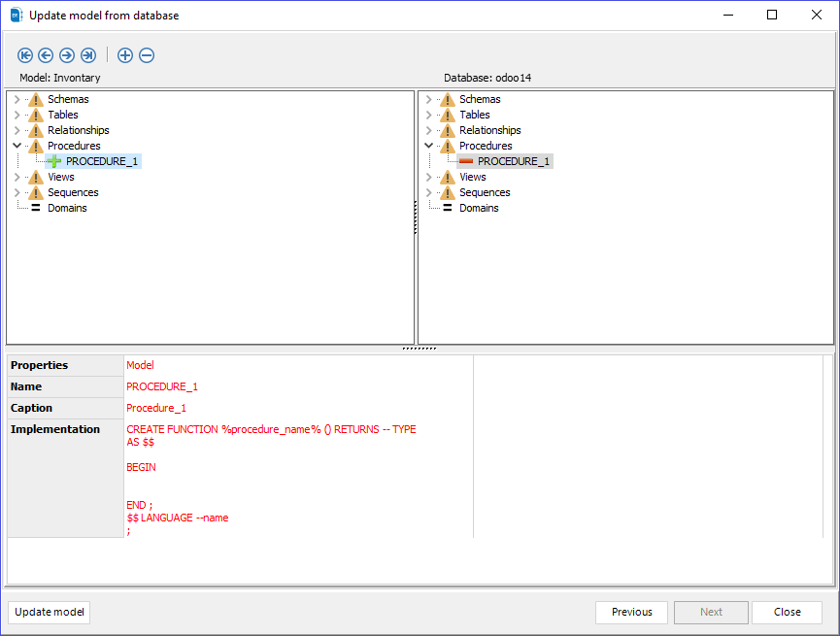
Task: Click the circular plus icon in toolbar
Action: pos(125,55)
